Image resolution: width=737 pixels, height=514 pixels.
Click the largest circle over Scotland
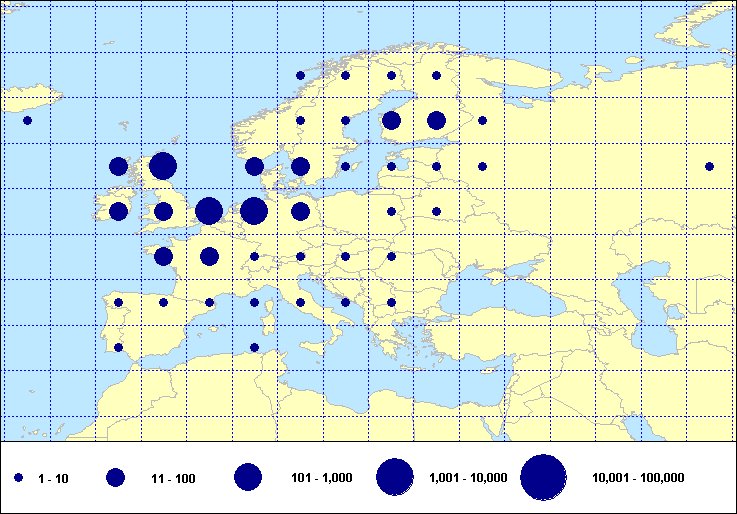[x=163, y=166]
